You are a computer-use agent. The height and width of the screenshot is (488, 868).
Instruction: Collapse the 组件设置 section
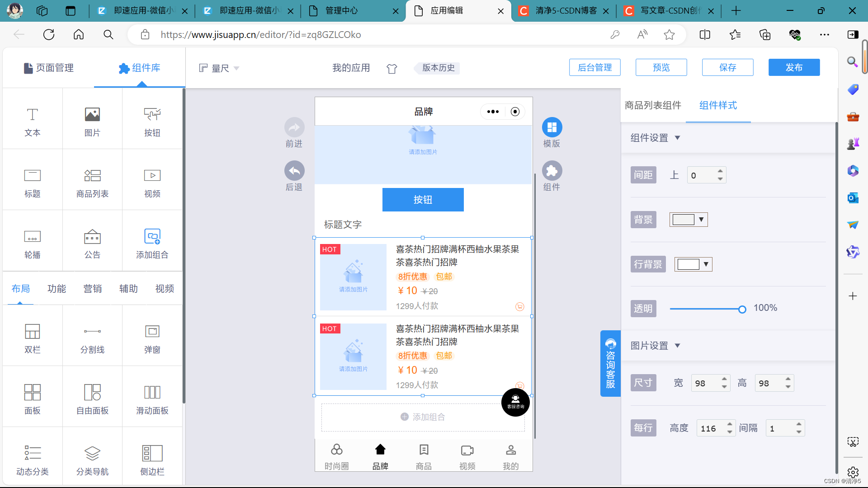click(x=677, y=138)
